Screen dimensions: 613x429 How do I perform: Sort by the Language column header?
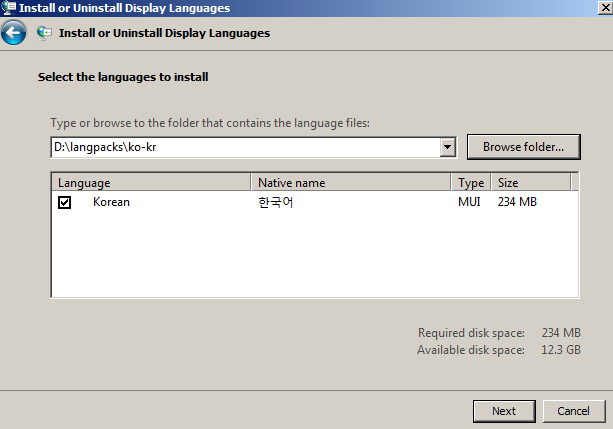coord(151,182)
